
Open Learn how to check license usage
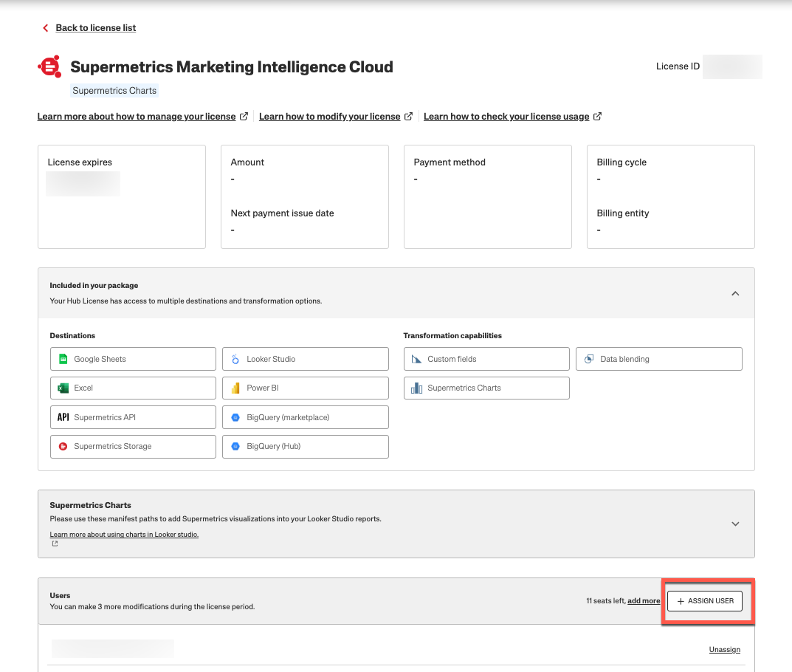point(506,116)
